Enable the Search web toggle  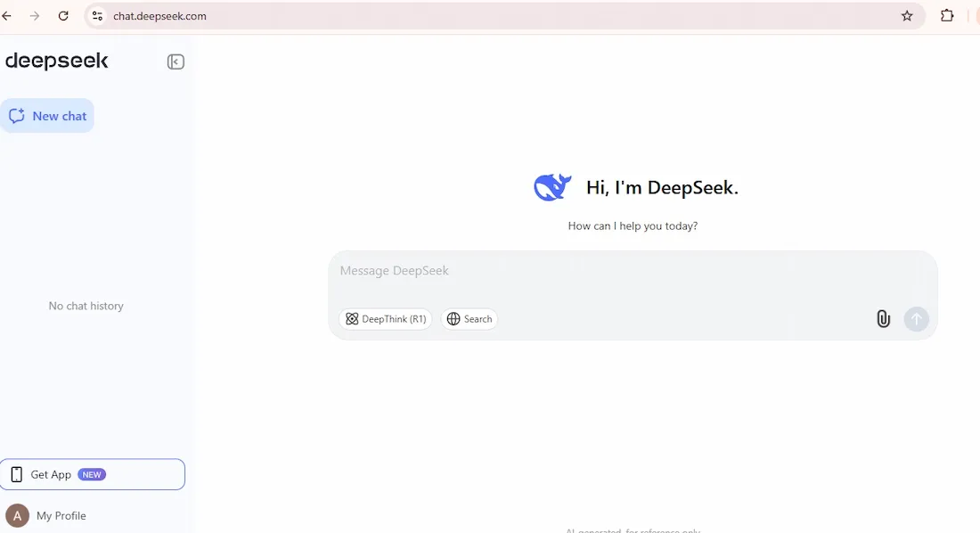470,319
